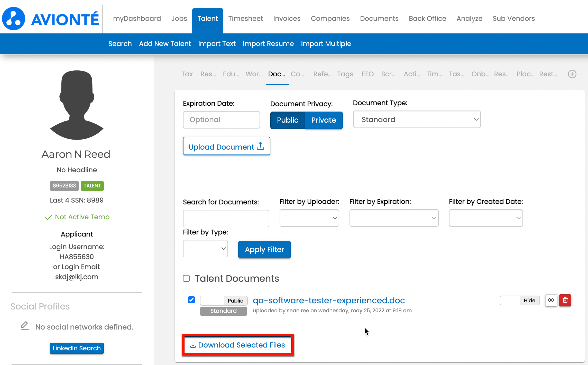Image resolution: width=588 pixels, height=365 pixels.
Task: Click the plus circle to add a tab
Action: [572, 74]
